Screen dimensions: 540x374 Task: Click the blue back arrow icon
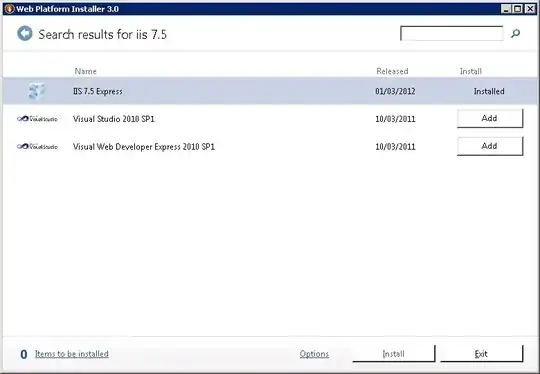(x=25, y=34)
